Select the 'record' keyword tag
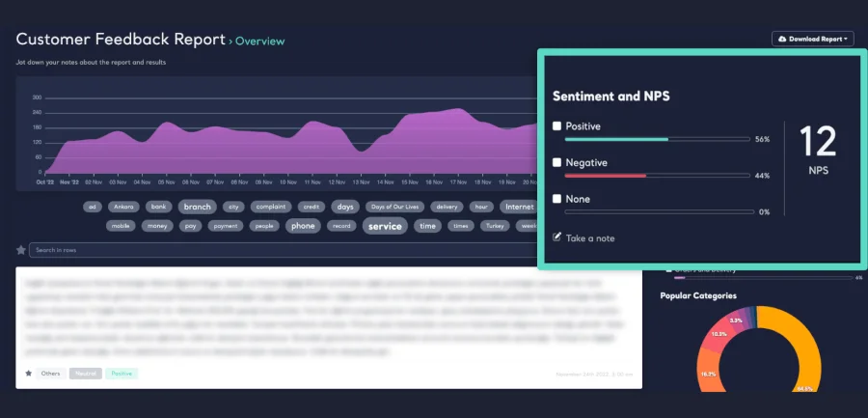 (x=341, y=226)
